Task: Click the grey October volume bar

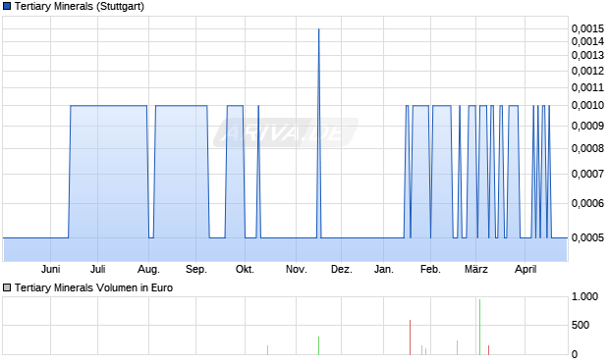Action: tap(267, 350)
